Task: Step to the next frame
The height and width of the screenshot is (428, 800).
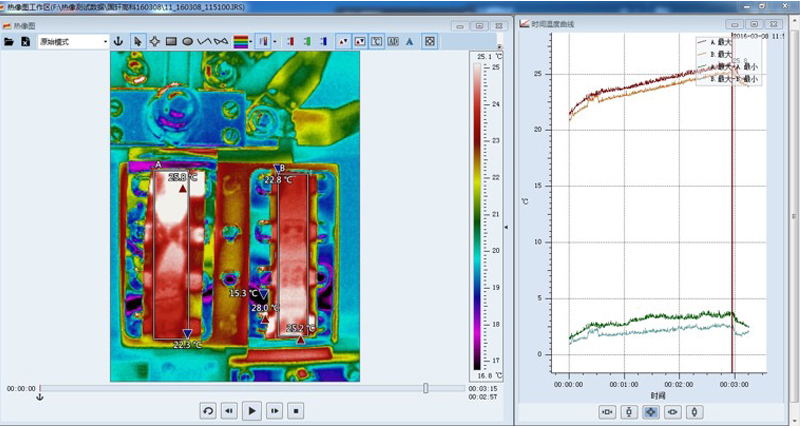Action: pos(274,410)
